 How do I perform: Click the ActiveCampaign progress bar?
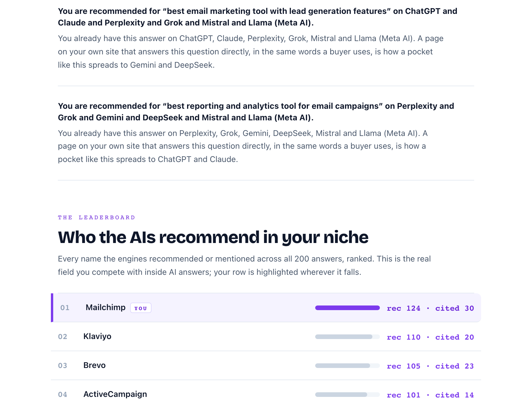[347, 395]
